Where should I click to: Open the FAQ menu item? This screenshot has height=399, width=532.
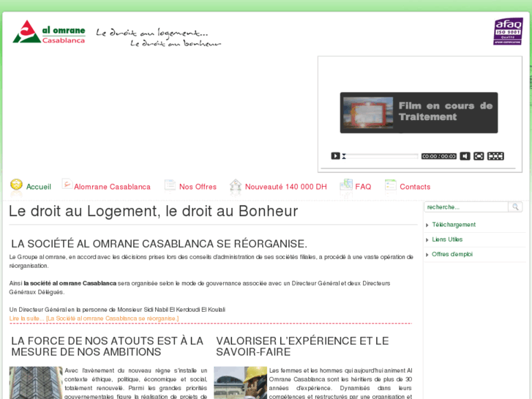pyautogui.click(x=363, y=187)
